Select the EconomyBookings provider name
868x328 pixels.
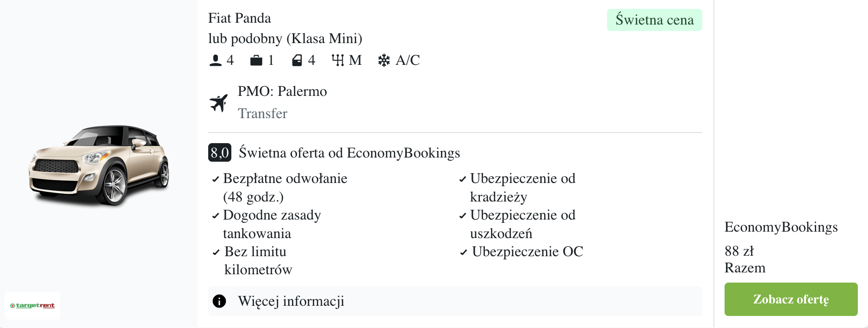coord(781,227)
